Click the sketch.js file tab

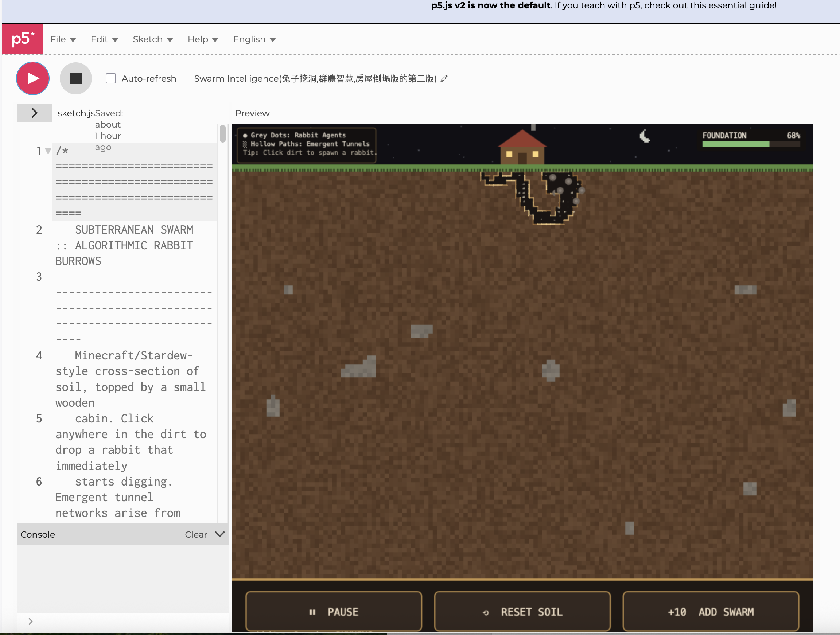(x=76, y=113)
